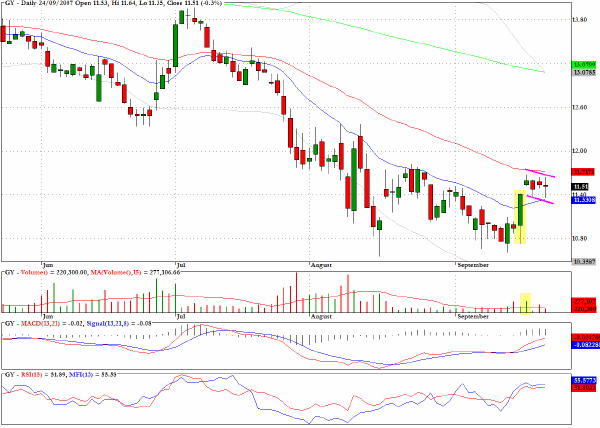Screen dimensions: 600x428
Task: Select the 13.80 price axis label
Action: point(579,20)
